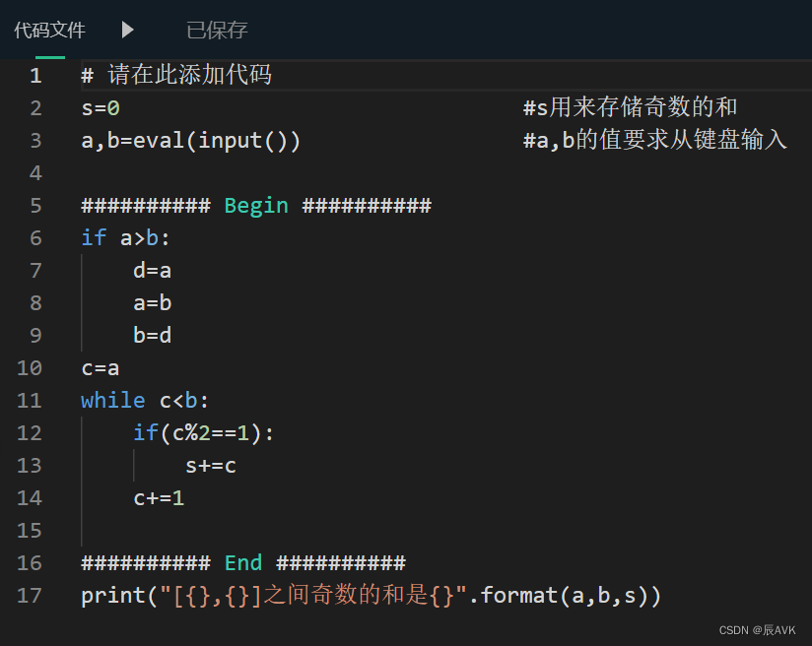Click line number 17 beside the print statement
The image size is (812, 646).
[30, 595]
